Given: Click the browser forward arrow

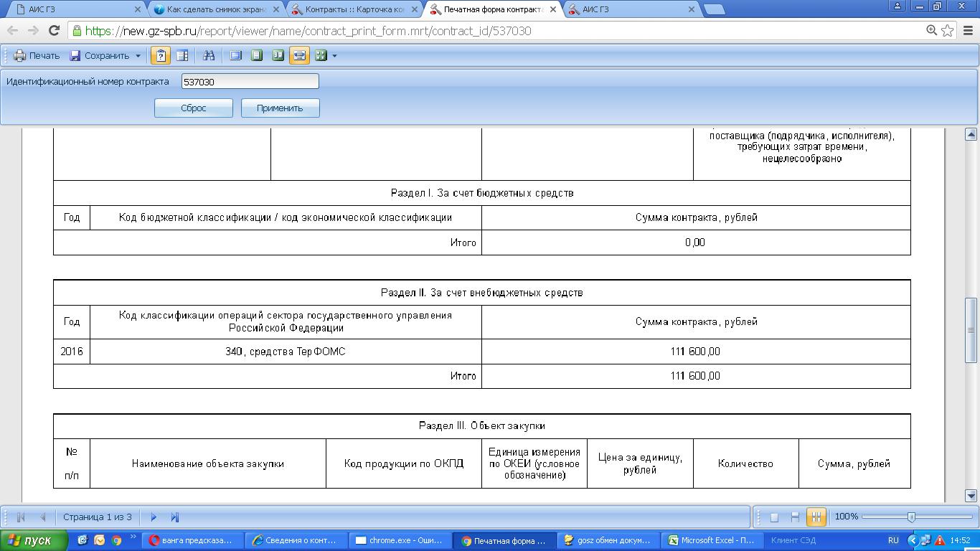Looking at the screenshot, I should [x=33, y=30].
